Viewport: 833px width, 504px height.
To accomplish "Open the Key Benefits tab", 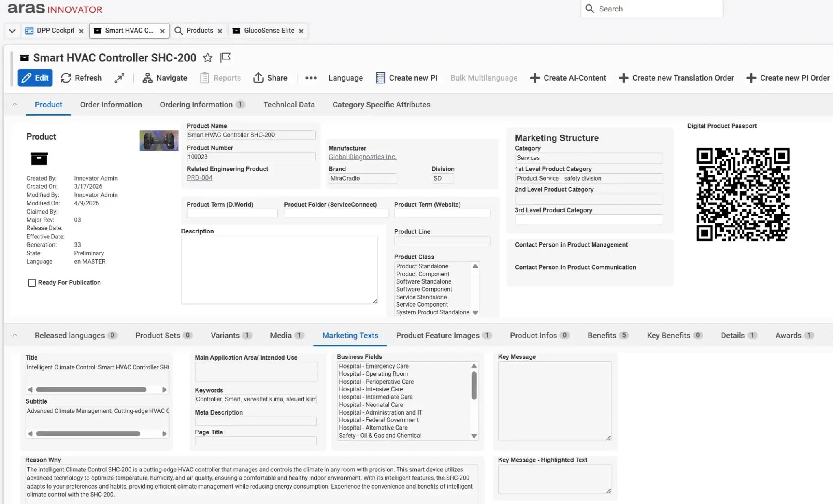I will tap(674, 336).
